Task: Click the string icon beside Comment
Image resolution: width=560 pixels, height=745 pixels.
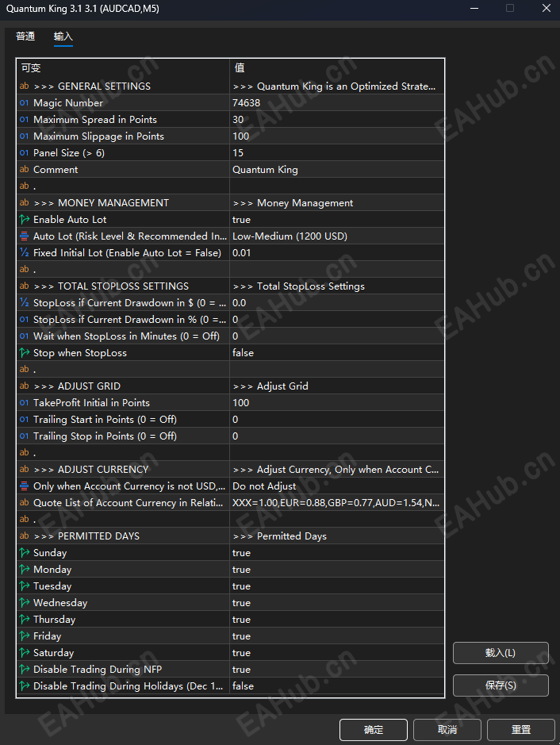Action: point(25,169)
